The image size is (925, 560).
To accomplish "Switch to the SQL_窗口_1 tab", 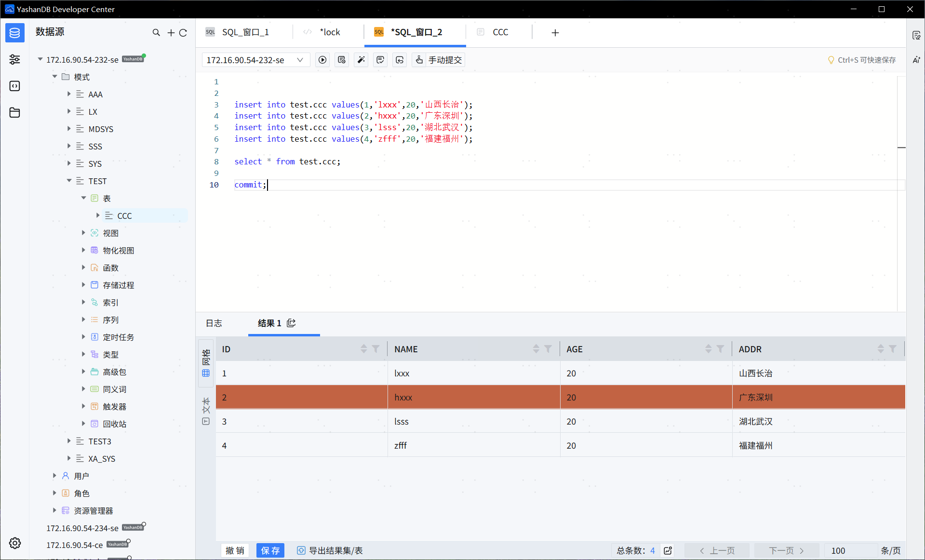I will pyautogui.click(x=245, y=32).
